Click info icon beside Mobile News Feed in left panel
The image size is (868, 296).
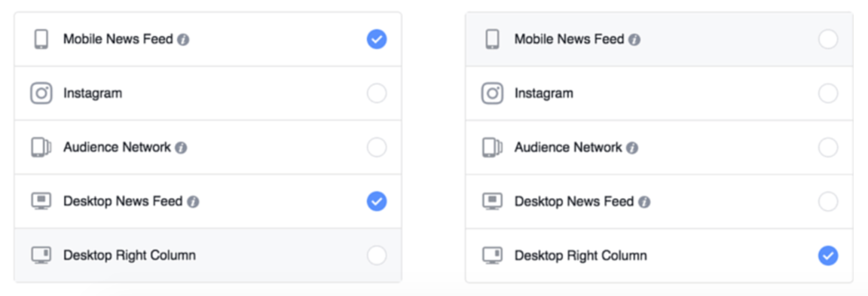tap(183, 40)
